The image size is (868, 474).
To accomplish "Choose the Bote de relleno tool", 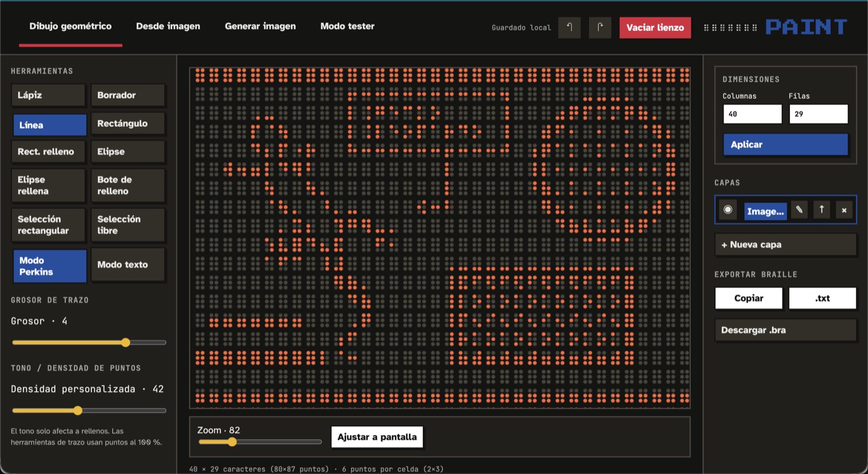I will (128, 185).
